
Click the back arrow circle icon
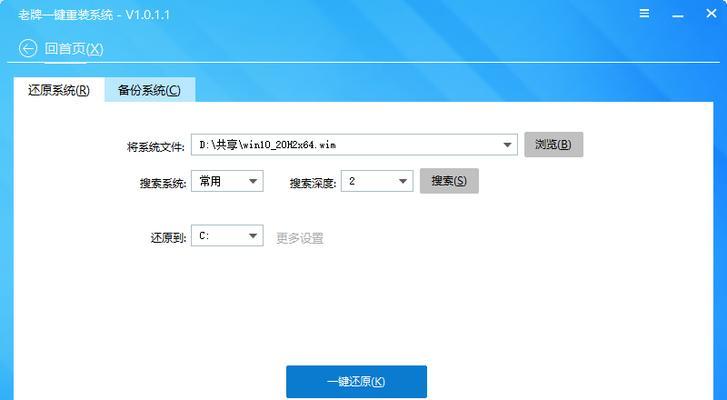pyautogui.click(x=28, y=49)
